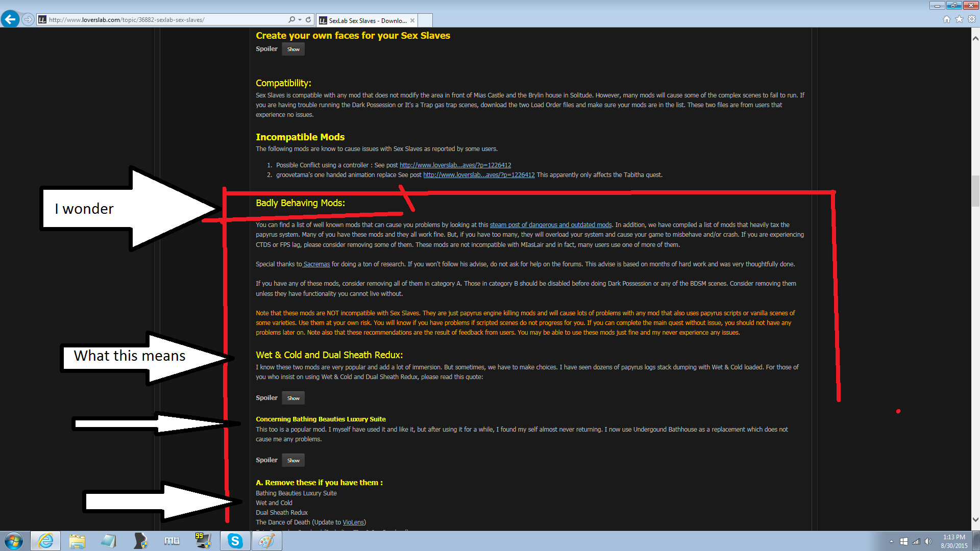
Task: Click the Home icon in Internet Explorer
Action: pos(947,19)
